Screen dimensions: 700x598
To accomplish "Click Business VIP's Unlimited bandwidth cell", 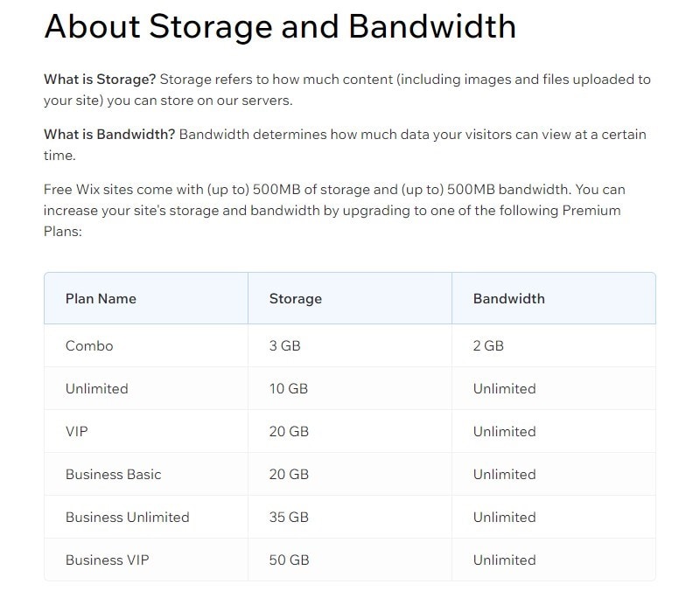I will point(504,560).
